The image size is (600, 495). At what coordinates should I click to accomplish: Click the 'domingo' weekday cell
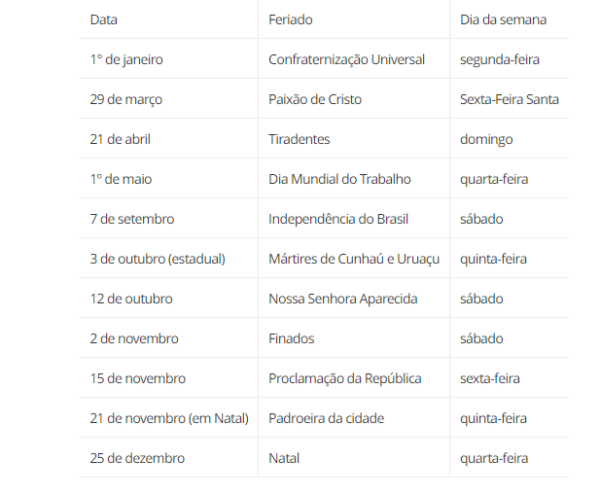point(486,139)
